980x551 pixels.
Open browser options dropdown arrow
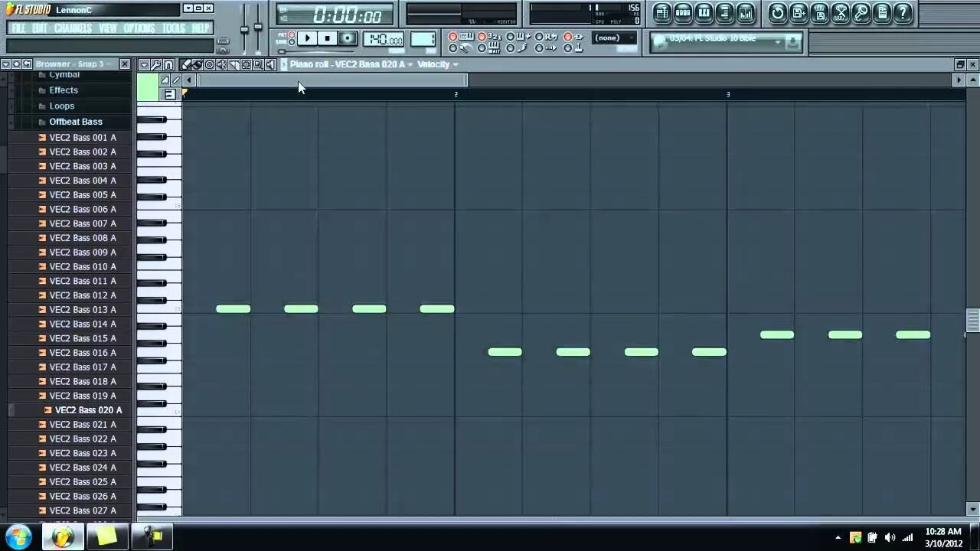coord(5,64)
